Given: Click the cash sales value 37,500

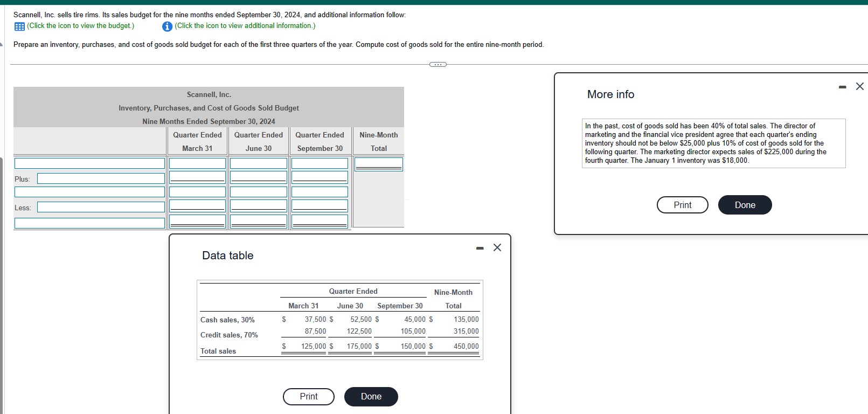Looking at the screenshot, I should (315, 320).
